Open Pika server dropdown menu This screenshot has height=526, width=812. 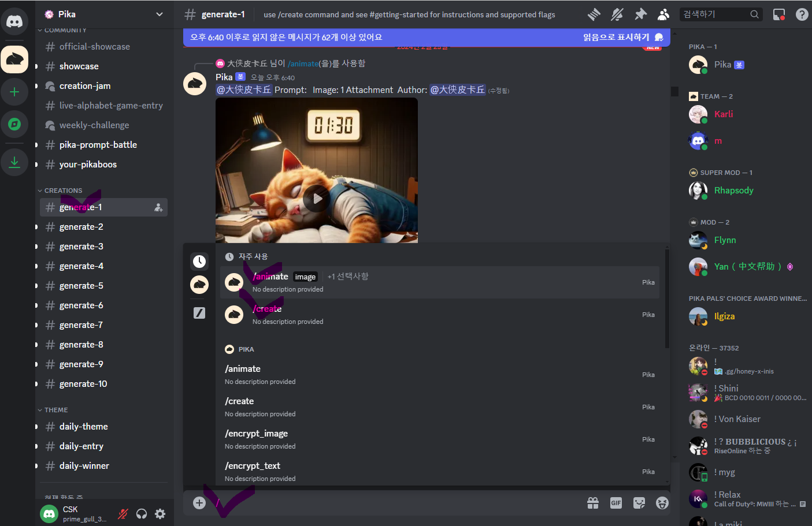click(x=160, y=14)
